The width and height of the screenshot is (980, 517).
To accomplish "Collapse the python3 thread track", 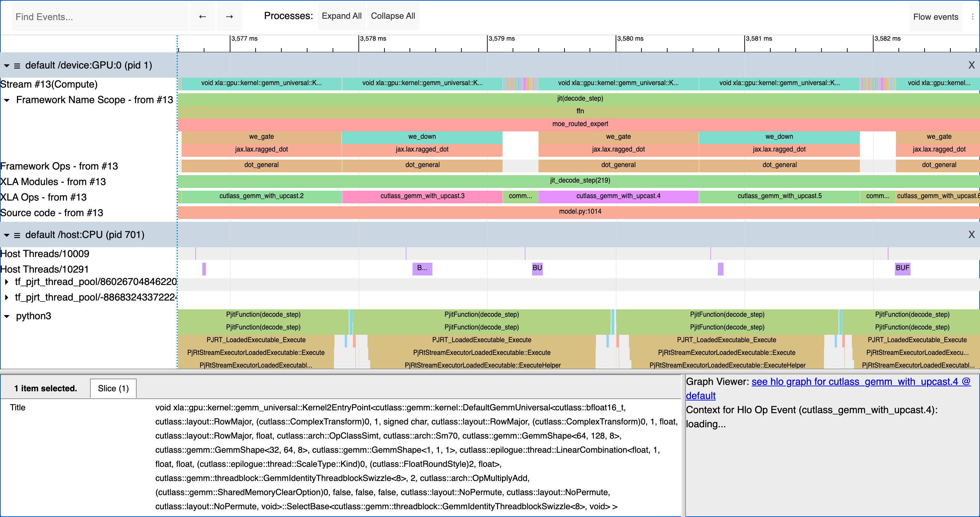I will point(6,316).
